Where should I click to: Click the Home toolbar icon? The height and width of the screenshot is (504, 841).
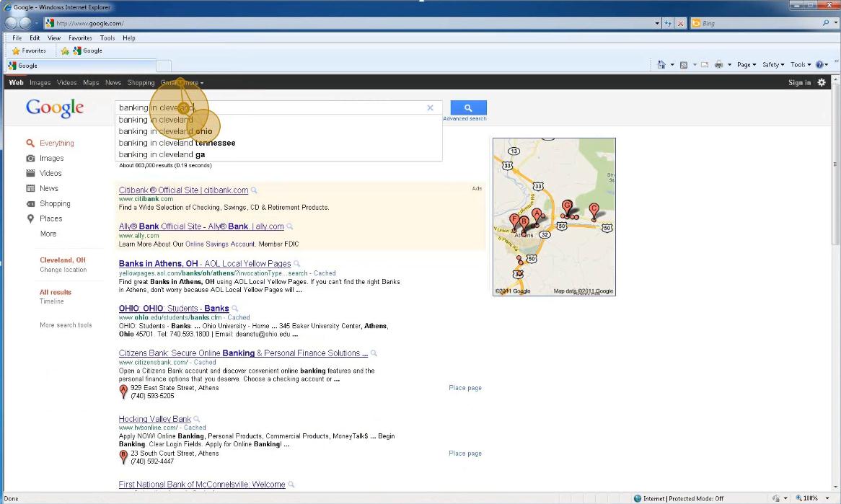(661, 64)
